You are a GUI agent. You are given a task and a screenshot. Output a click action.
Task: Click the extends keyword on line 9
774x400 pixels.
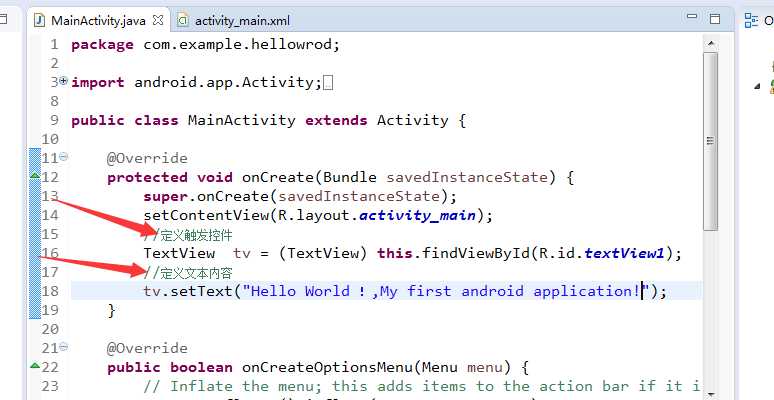pyautogui.click(x=336, y=120)
